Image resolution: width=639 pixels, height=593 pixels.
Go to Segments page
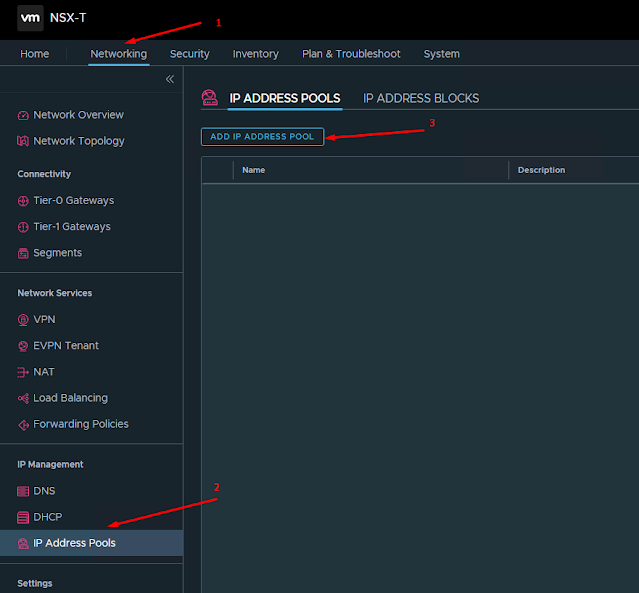pyautogui.click(x=57, y=253)
